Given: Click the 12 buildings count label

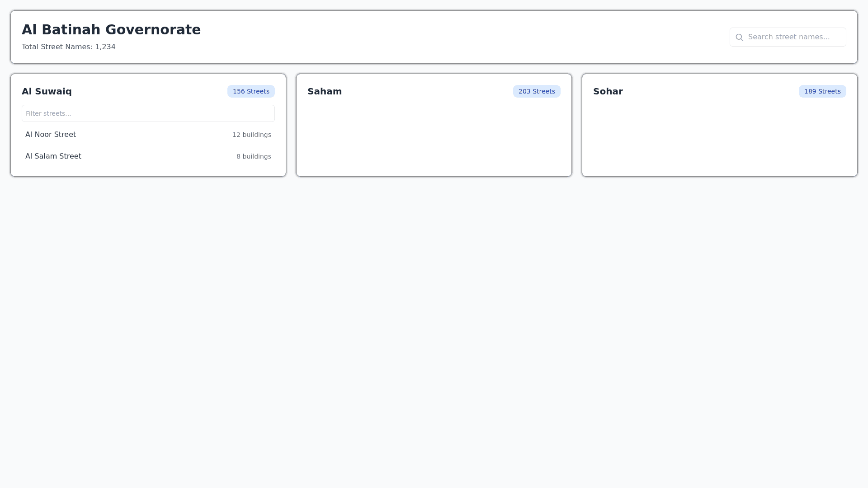Looking at the screenshot, I should click(252, 135).
